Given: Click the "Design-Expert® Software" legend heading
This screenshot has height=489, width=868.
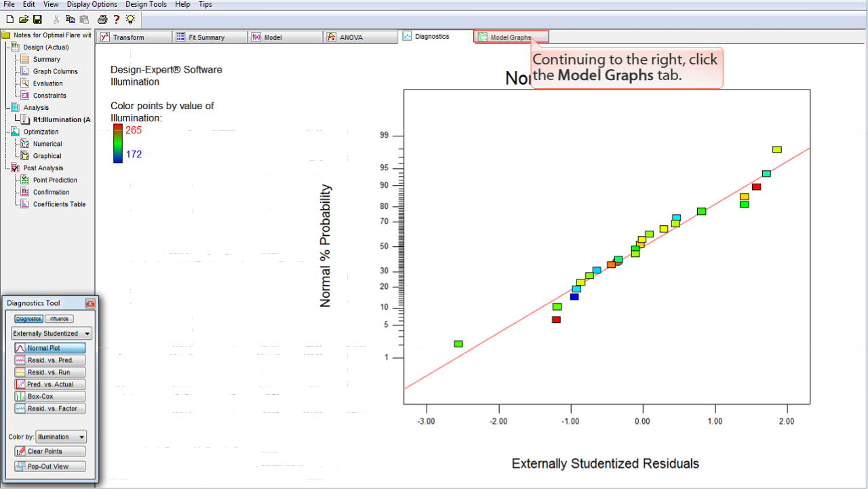Looking at the screenshot, I should pos(166,70).
